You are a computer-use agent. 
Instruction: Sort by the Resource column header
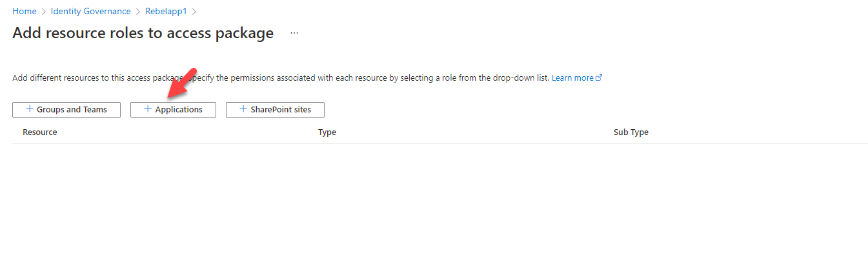(x=40, y=132)
